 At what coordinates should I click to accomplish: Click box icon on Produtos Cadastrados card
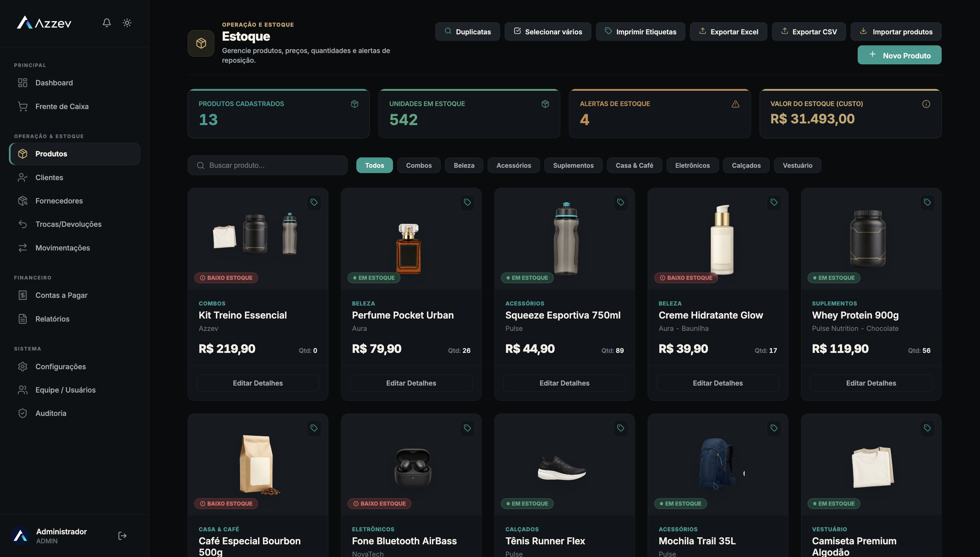354,104
